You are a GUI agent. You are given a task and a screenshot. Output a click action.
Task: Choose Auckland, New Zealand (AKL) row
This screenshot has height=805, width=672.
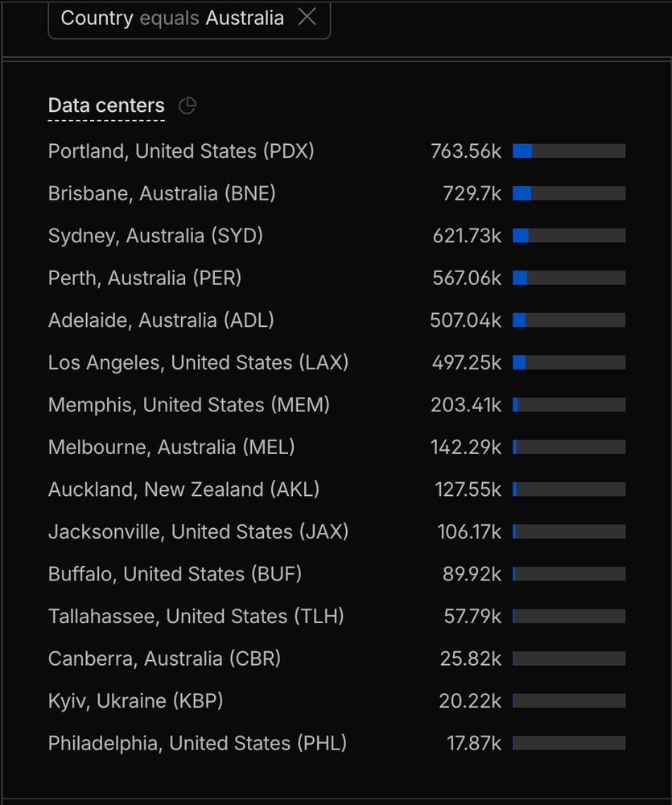tap(336, 489)
